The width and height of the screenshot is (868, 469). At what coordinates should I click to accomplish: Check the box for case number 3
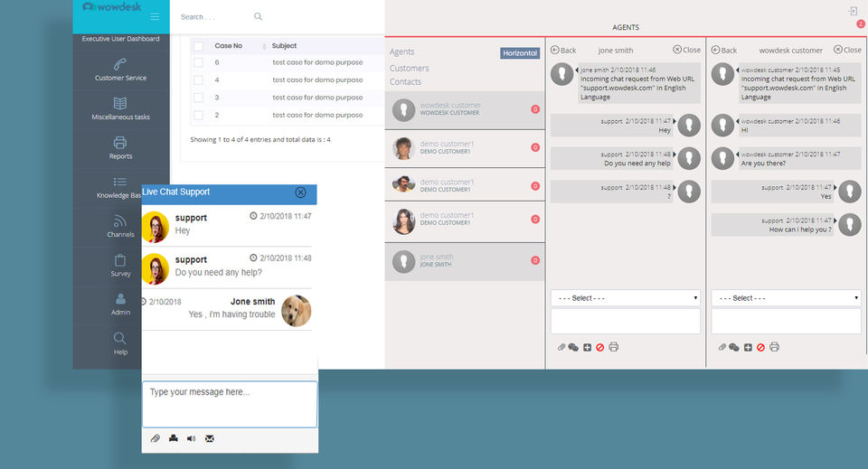coord(198,98)
